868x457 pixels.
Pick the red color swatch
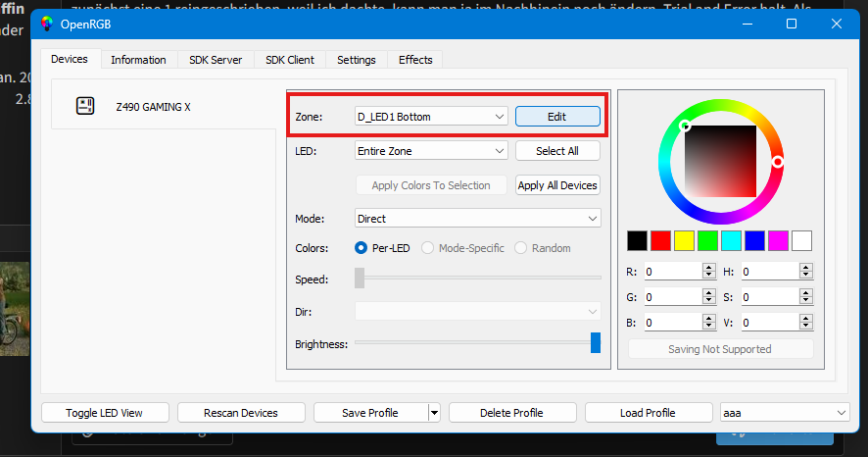[660, 240]
